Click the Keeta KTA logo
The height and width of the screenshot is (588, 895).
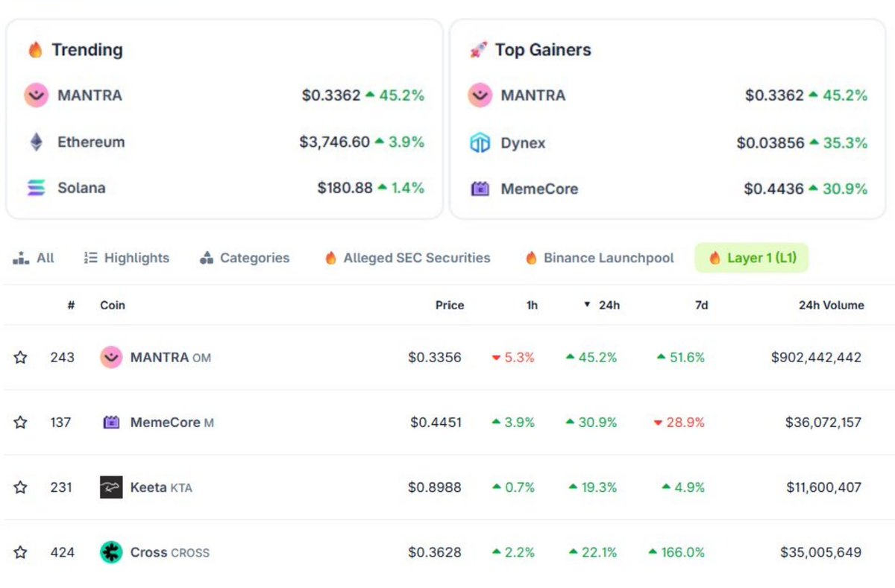point(111,487)
